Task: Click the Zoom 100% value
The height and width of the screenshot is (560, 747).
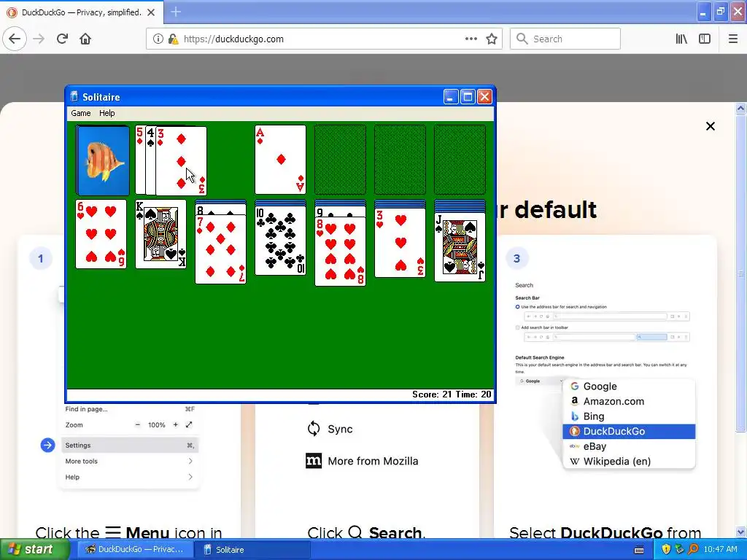Action: pos(156,425)
